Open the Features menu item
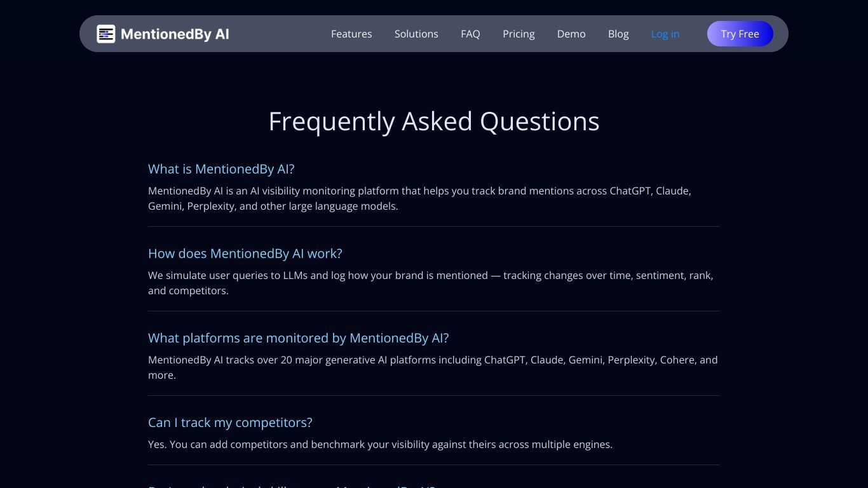 351,34
